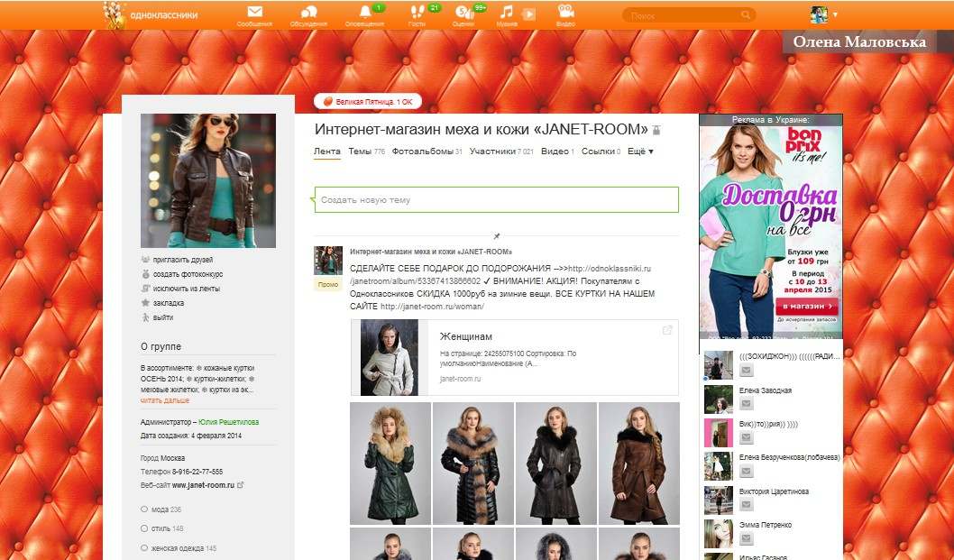Select the мода tag radio circle

pos(144,509)
